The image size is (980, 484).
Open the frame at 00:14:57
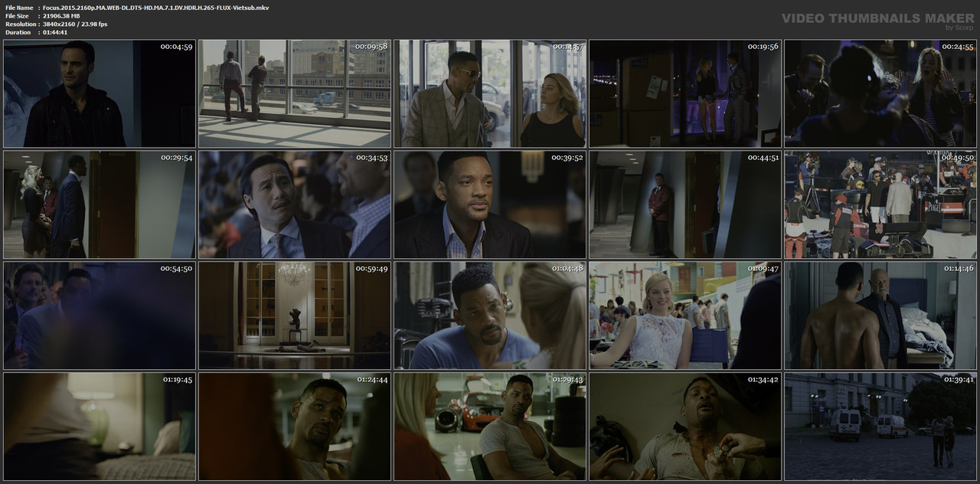(490, 93)
